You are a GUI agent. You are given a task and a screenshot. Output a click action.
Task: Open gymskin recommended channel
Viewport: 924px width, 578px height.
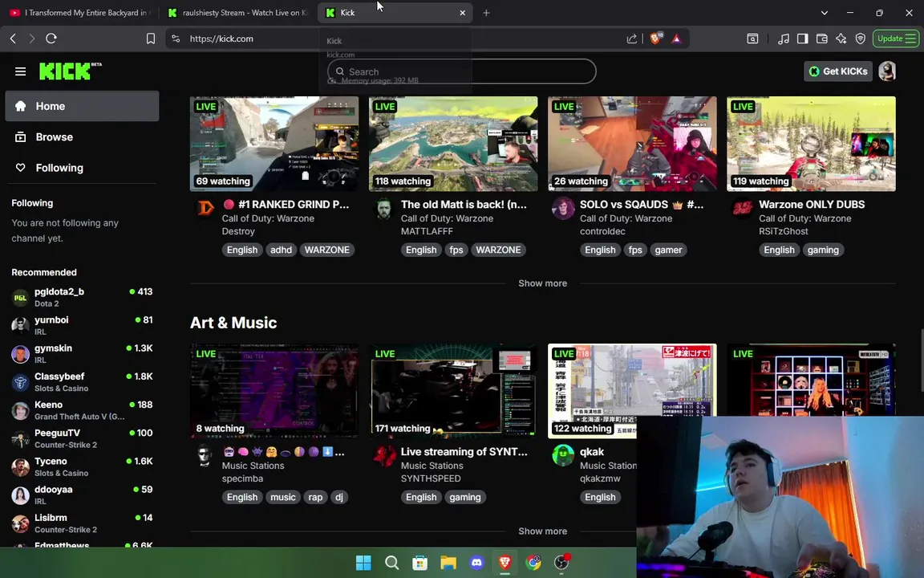82,353
